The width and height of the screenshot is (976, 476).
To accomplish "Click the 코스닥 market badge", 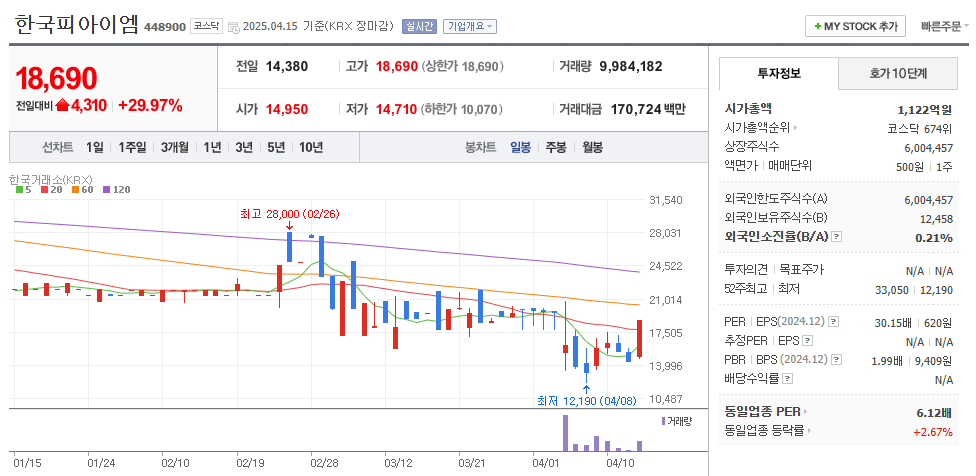I will coord(206,26).
